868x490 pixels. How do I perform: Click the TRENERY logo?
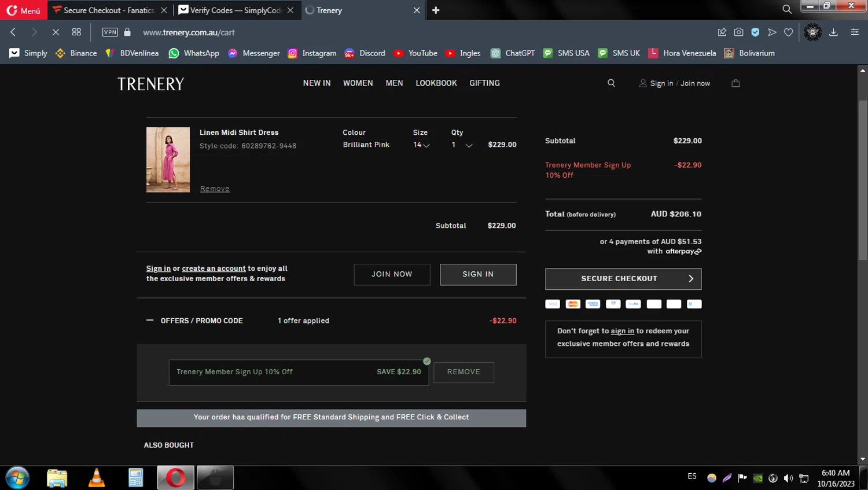tap(150, 84)
